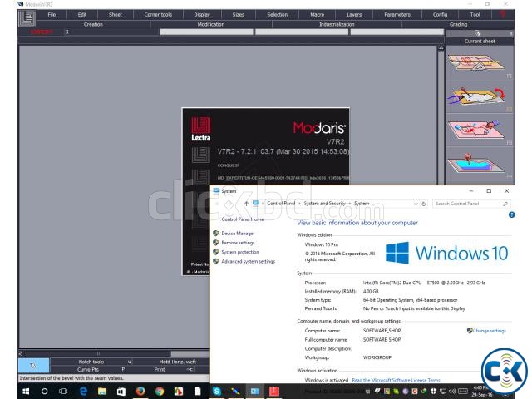Click the help question mark in System window
The width and height of the screenshot is (532, 399).
coord(512,214)
